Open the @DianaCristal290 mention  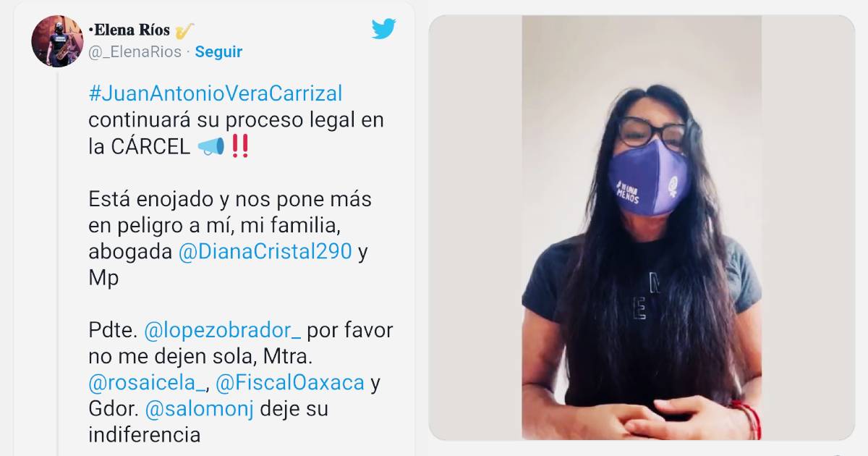click(265, 252)
